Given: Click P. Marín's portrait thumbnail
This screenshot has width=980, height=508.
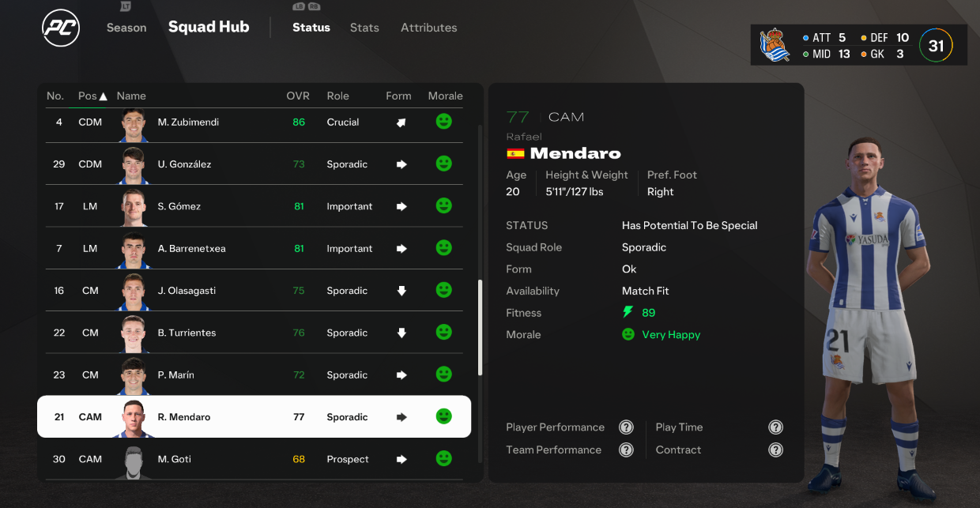Looking at the screenshot, I should coord(134,375).
